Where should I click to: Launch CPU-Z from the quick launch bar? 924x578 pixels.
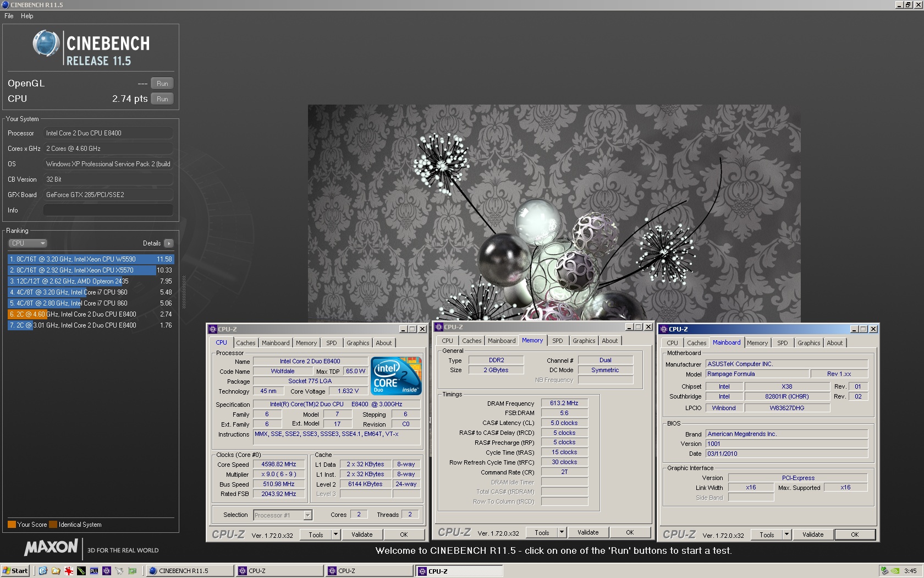(x=107, y=571)
